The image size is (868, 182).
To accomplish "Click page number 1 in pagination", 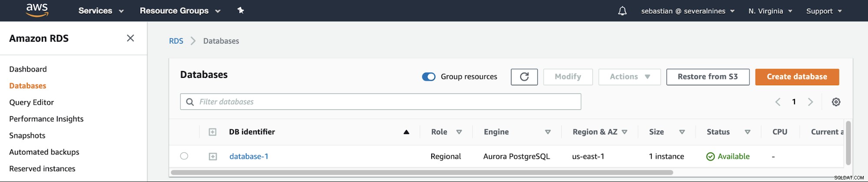I will click(794, 102).
